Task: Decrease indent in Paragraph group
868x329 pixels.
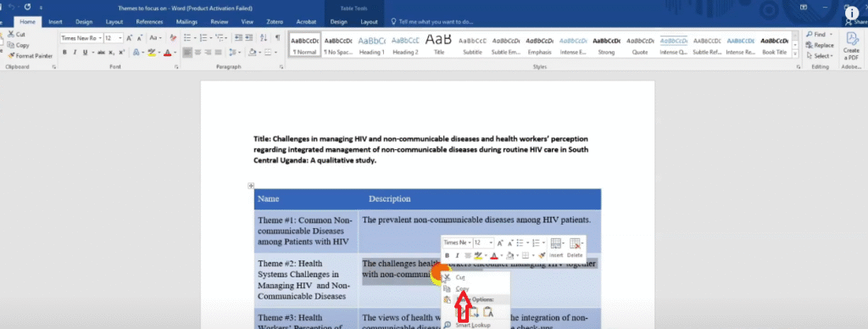Action: (x=238, y=38)
